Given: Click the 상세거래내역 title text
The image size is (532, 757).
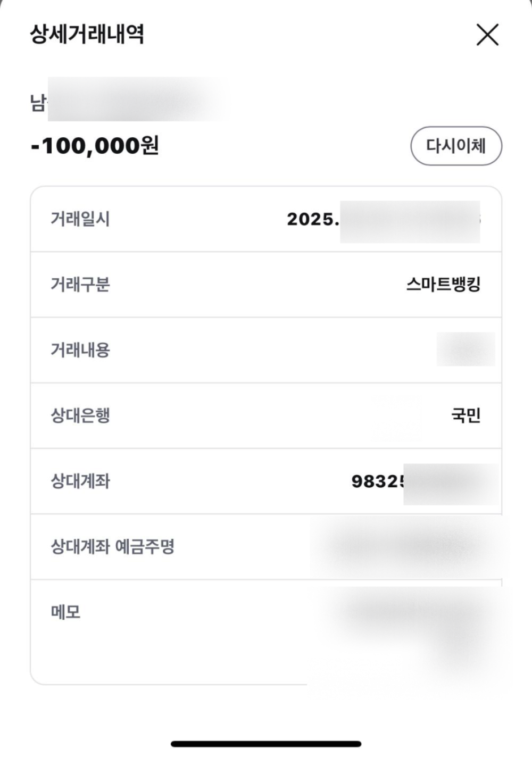Looking at the screenshot, I should [87, 34].
